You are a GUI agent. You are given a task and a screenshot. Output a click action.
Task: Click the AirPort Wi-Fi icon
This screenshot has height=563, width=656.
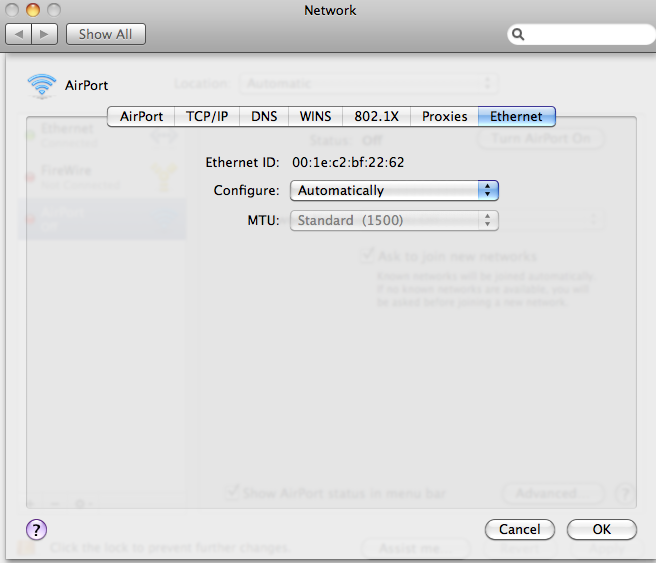41,86
